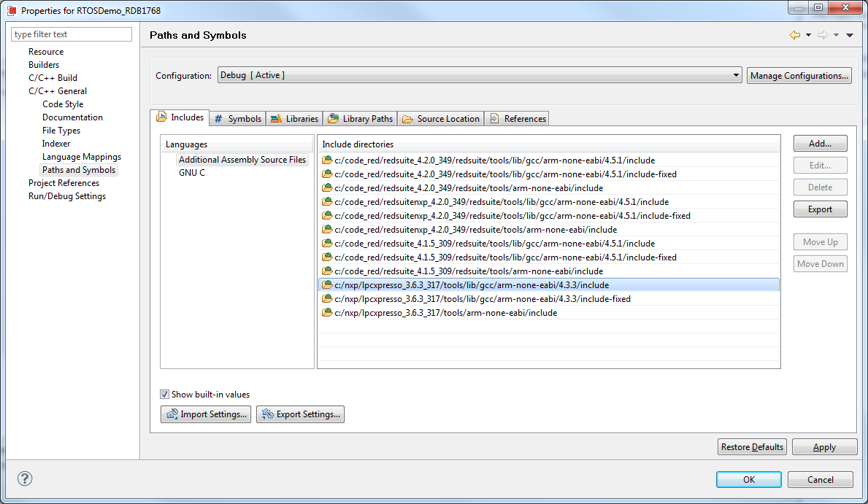
Task: Click the Manage Configurations button
Action: tap(799, 76)
